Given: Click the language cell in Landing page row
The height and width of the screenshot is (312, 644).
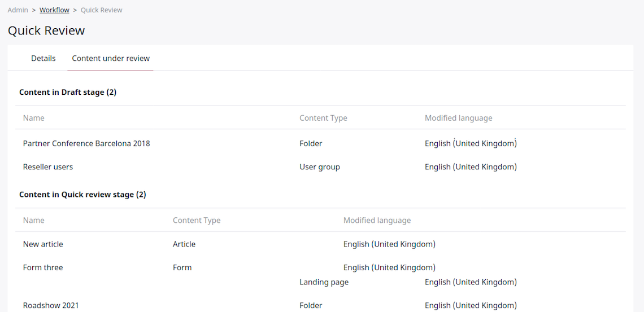Looking at the screenshot, I should point(471,282).
